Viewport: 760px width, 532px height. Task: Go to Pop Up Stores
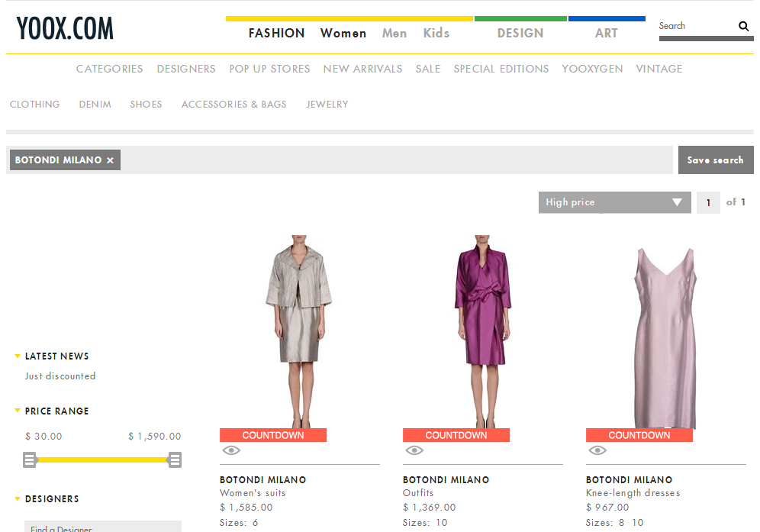pyautogui.click(x=269, y=69)
